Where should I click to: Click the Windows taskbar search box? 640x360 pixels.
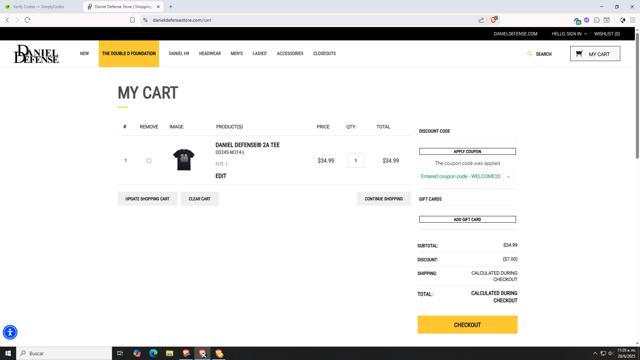tap(64, 353)
